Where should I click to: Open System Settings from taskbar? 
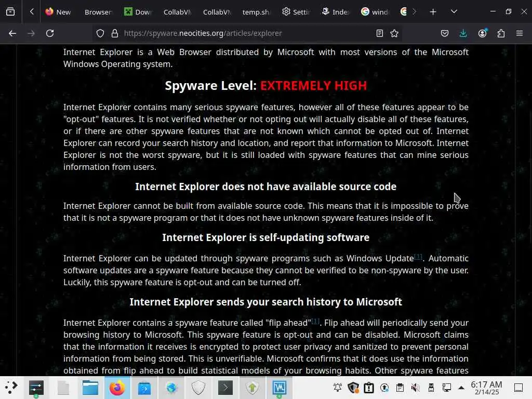[x=36, y=388]
